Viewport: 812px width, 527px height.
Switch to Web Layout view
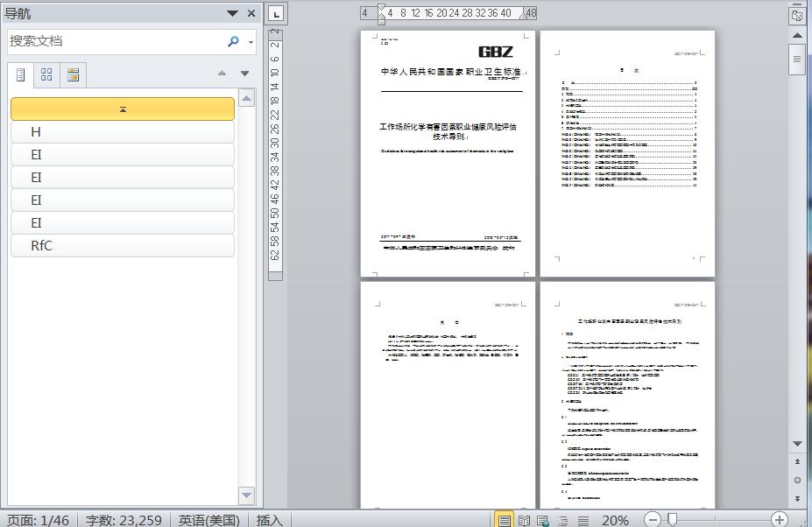point(543,520)
